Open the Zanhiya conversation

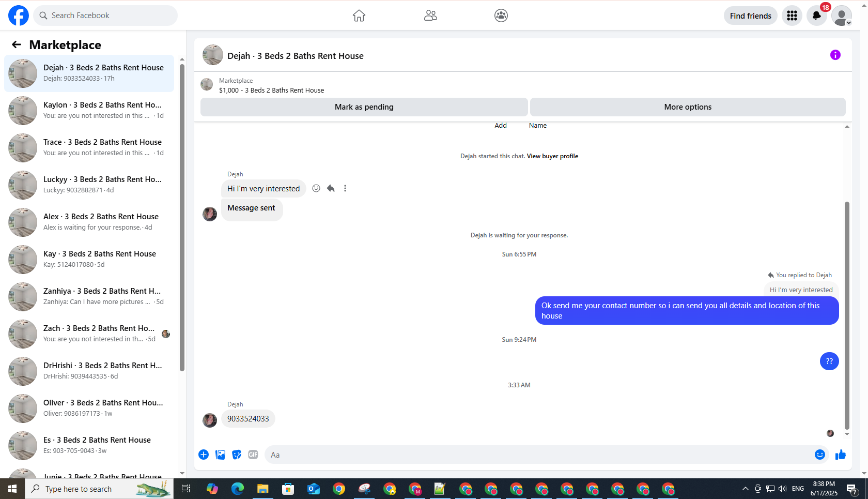click(x=89, y=297)
